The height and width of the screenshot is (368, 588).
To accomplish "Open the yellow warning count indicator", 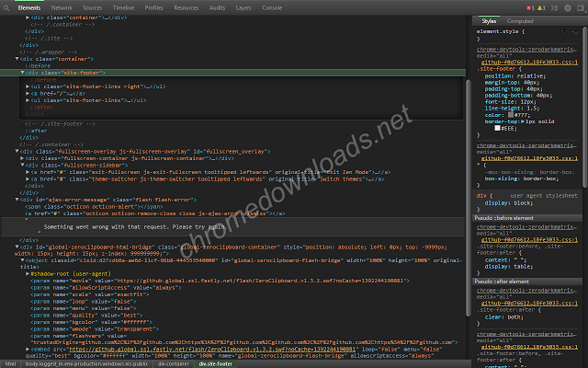I will [x=541, y=7].
